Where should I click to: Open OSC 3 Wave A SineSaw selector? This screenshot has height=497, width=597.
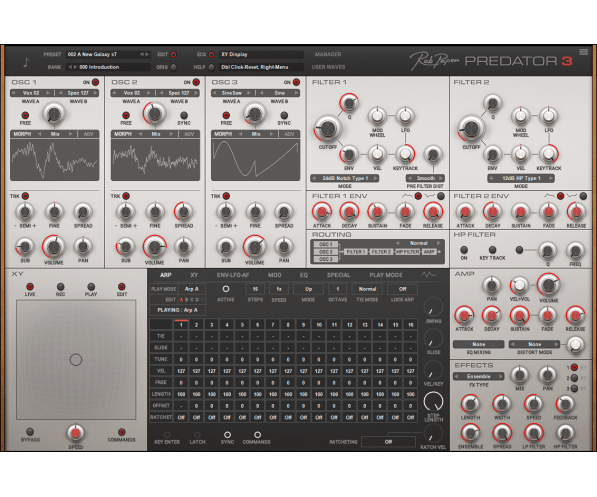(x=231, y=93)
